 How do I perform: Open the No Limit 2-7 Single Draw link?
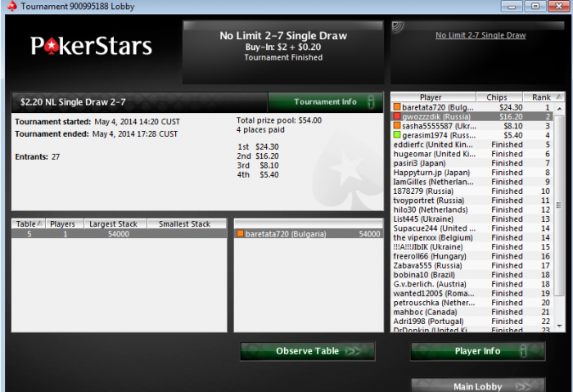[x=481, y=35]
